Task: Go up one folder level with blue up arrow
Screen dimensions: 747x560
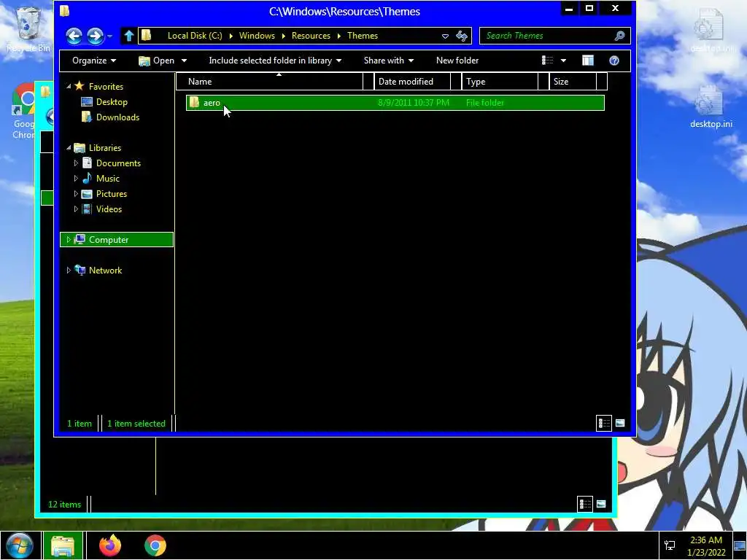Action: tap(128, 36)
